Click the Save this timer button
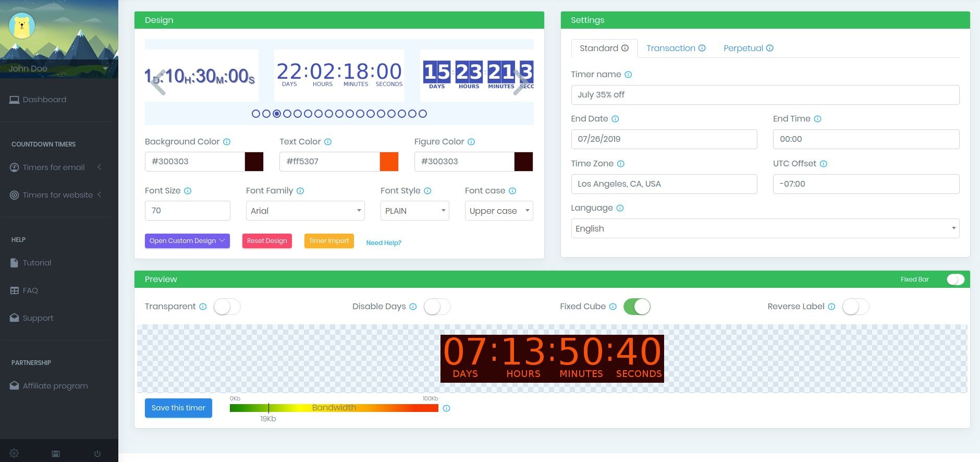The image size is (980, 462). pos(178,408)
